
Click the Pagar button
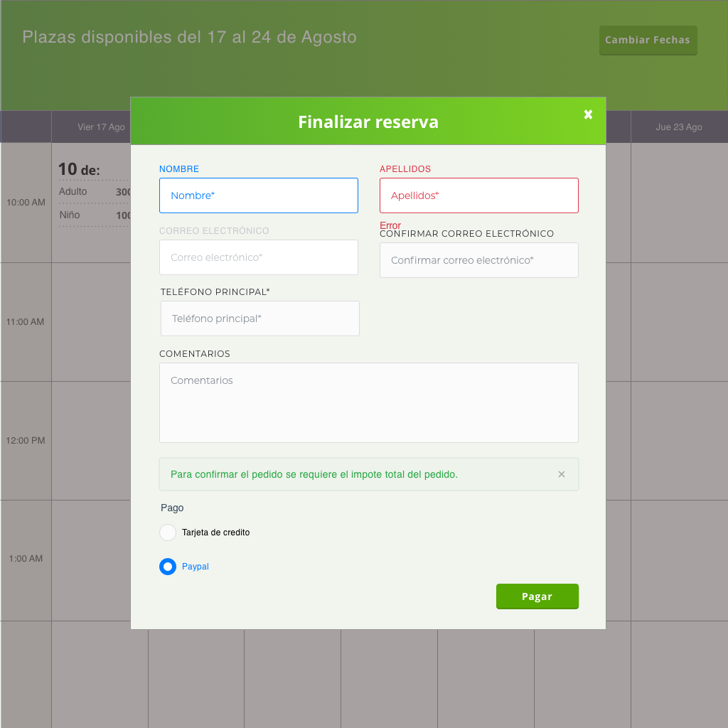pyautogui.click(x=537, y=596)
